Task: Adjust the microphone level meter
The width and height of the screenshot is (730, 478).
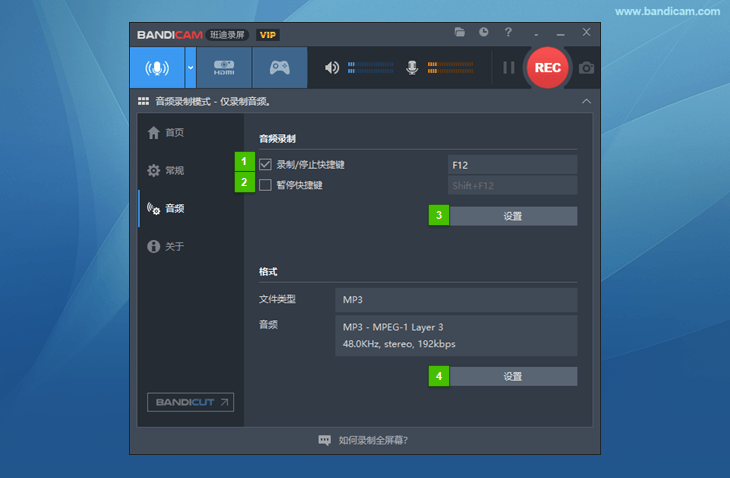Action: (x=450, y=68)
